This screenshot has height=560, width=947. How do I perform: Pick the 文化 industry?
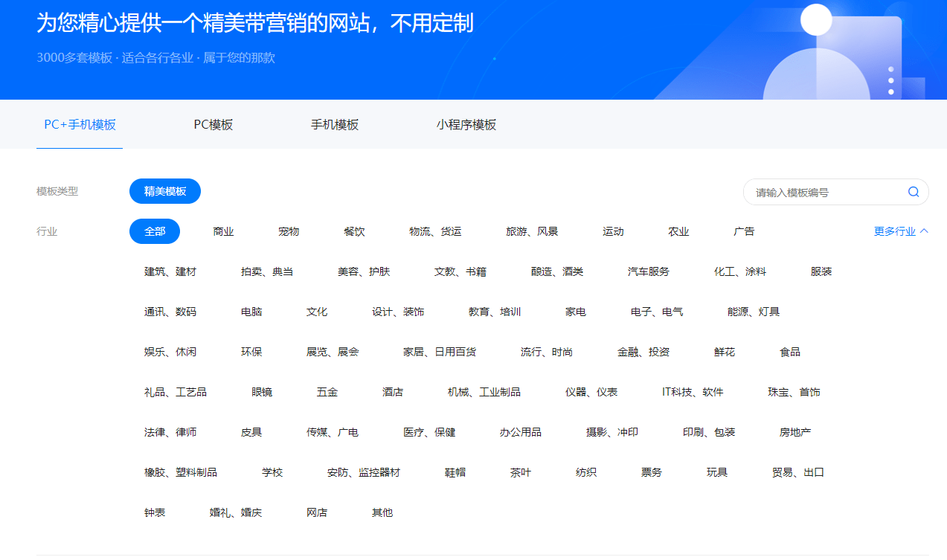pyautogui.click(x=317, y=312)
